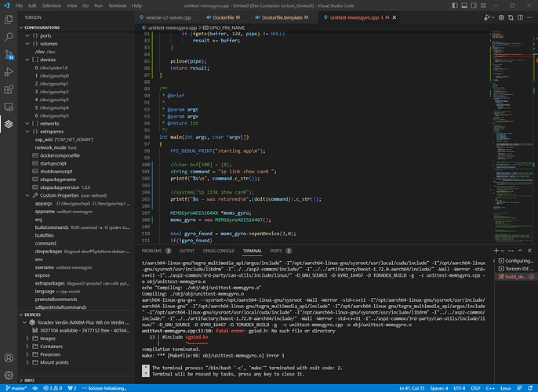Switch to Dockerfile.template tab

(x=282, y=17)
